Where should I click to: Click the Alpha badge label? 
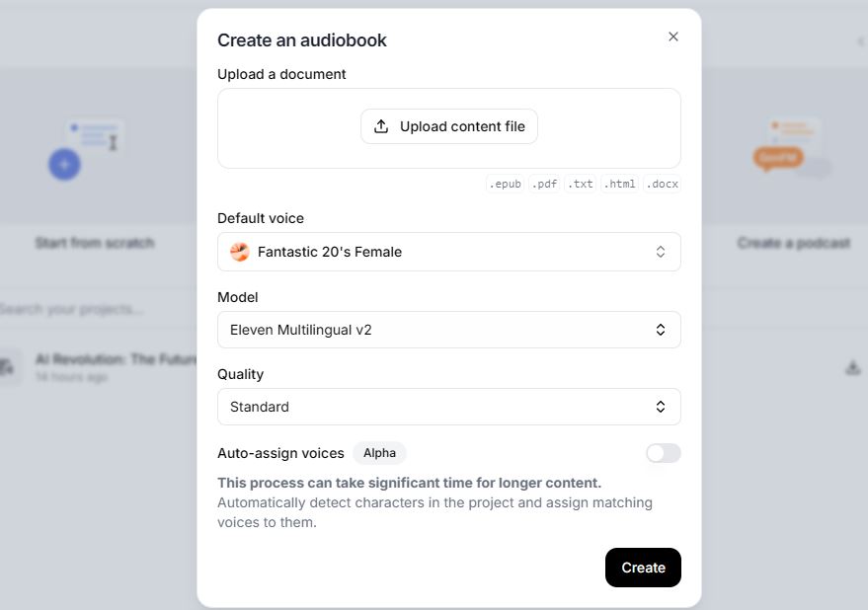[379, 453]
